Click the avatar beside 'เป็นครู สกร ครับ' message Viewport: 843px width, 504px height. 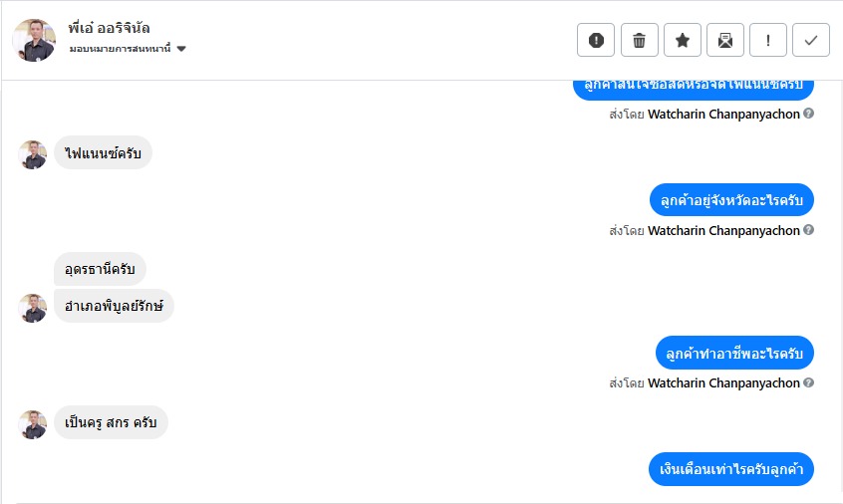(x=33, y=424)
